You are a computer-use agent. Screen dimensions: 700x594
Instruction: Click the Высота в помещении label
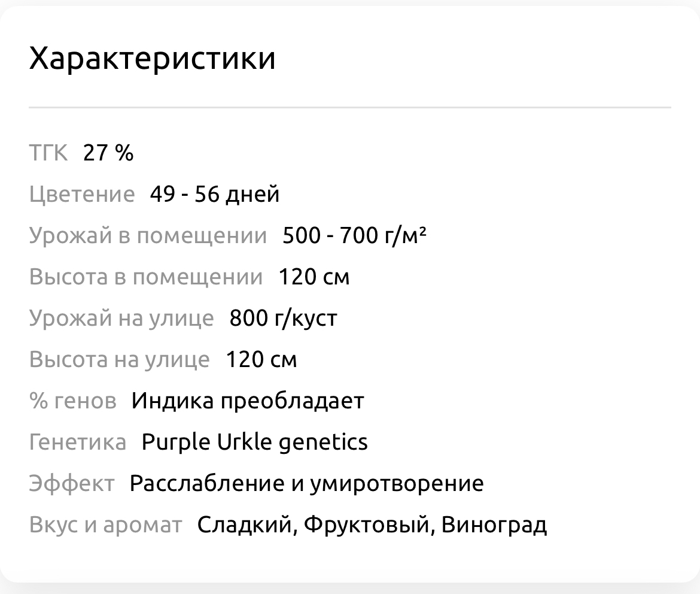click(x=146, y=277)
